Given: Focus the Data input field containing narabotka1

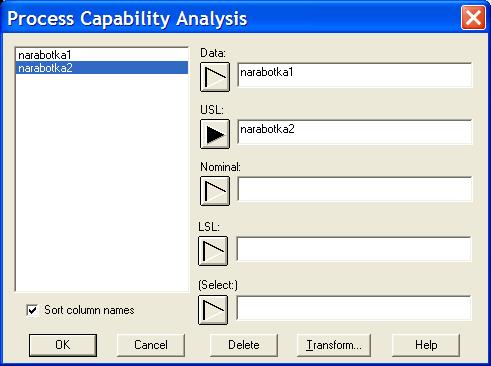Looking at the screenshot, I should 355,75.
